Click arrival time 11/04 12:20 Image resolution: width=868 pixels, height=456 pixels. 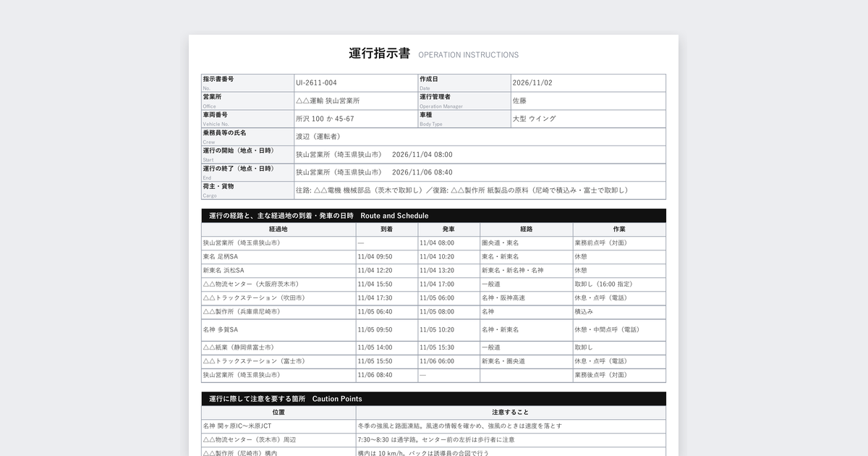click(375, 271)
